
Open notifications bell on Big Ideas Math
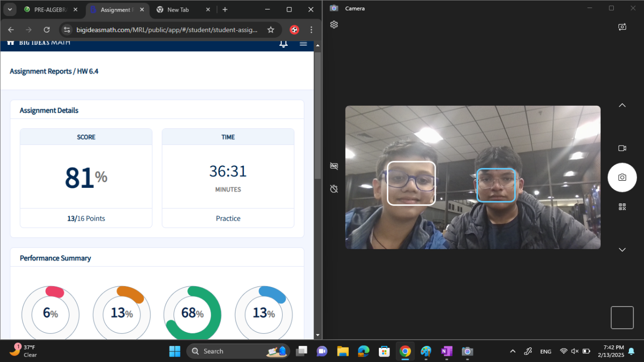283,44
